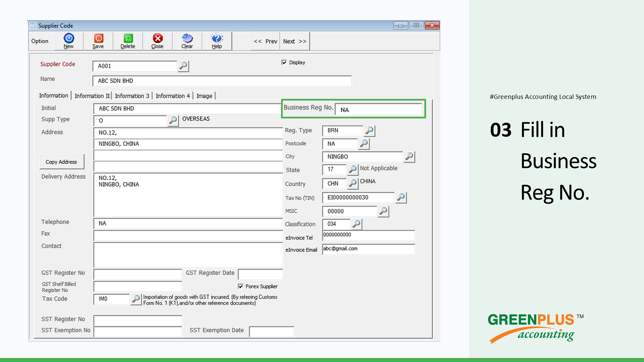
Task: Open the Tax No (TIN) lookup magnifier
Action: click(x=401, y=197)
